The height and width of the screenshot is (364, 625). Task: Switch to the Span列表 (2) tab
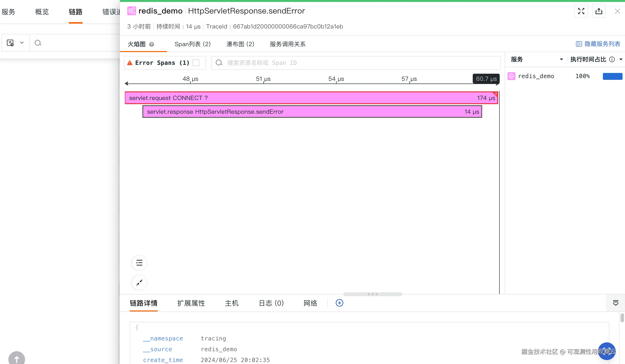tap(192, 44)
